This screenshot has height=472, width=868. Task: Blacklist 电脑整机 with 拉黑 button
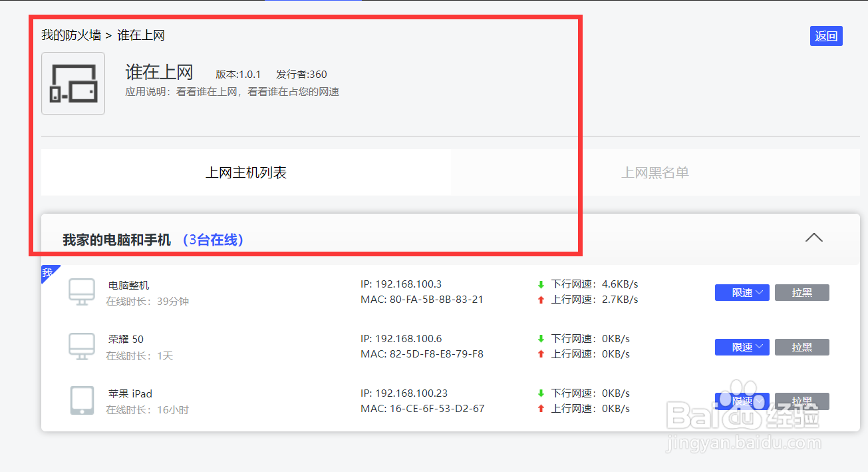[802, 292]
